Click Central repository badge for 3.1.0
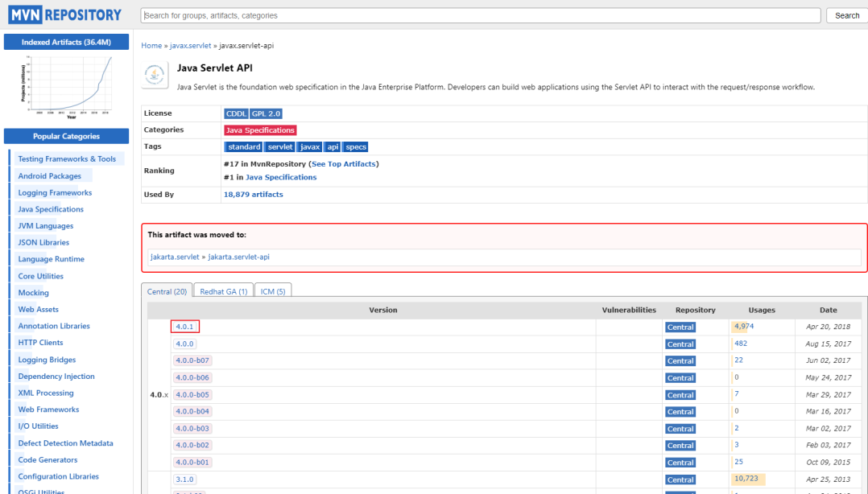The image size is (868, 494). click(x=680, y=480)
